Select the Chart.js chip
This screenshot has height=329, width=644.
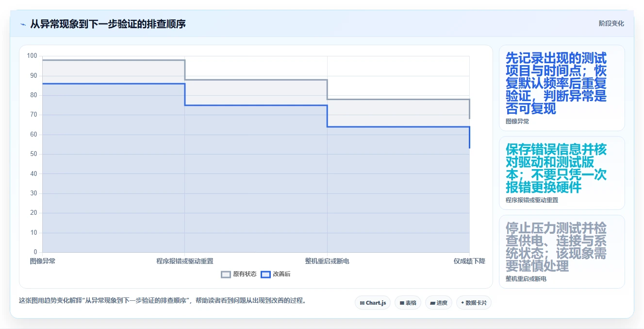(x=373, y=303)
